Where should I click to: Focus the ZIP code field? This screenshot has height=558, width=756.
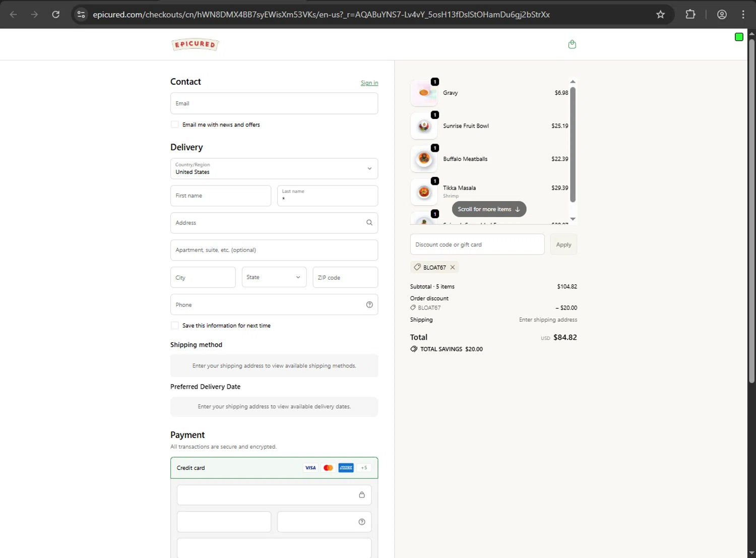tap(345, 277)
